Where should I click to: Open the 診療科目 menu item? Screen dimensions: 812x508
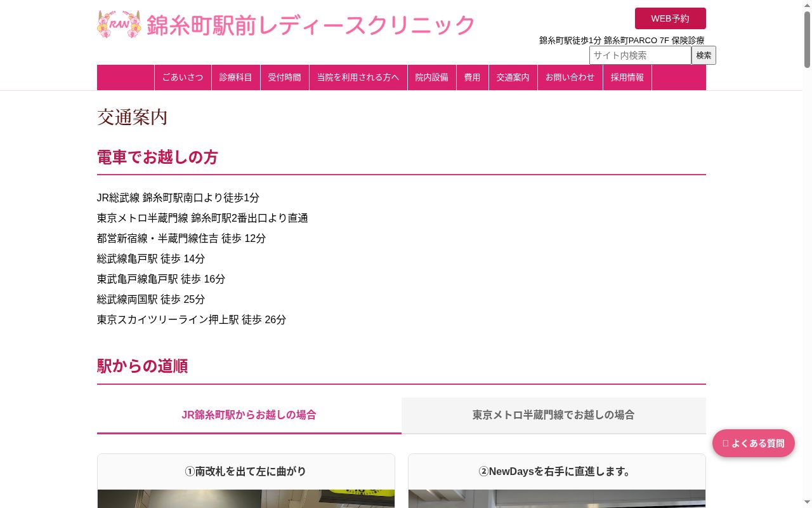click(x=236, y=77)
